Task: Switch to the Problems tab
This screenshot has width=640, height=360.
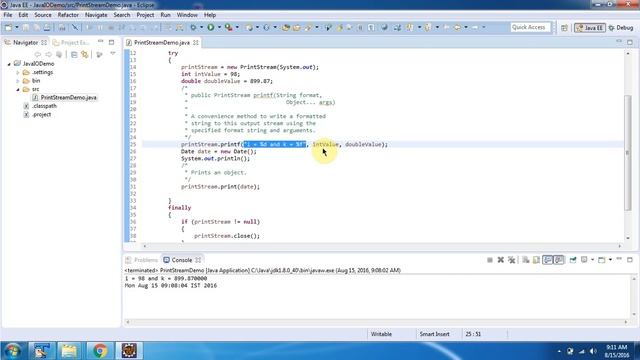Action: point(142,260)
